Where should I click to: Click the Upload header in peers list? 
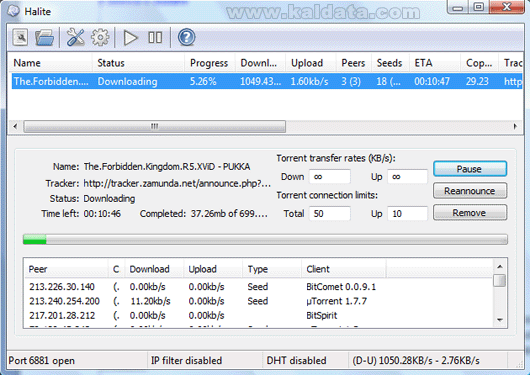[213, 269]
